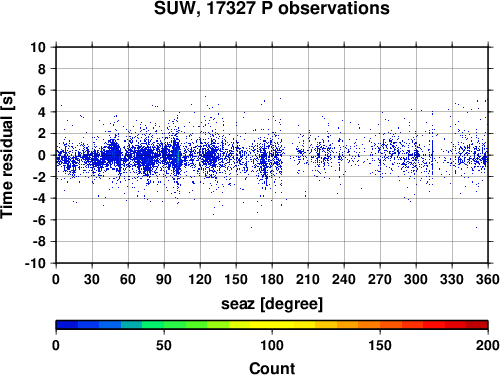Click x-axis tick label '120'
Viewport: 500px width, 375px height.
[200, 279]
